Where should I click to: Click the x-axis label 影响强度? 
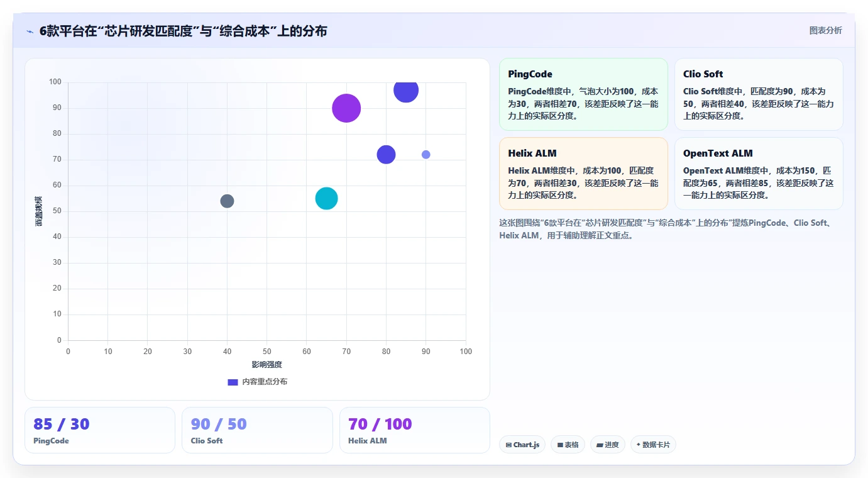pos(266,365)
